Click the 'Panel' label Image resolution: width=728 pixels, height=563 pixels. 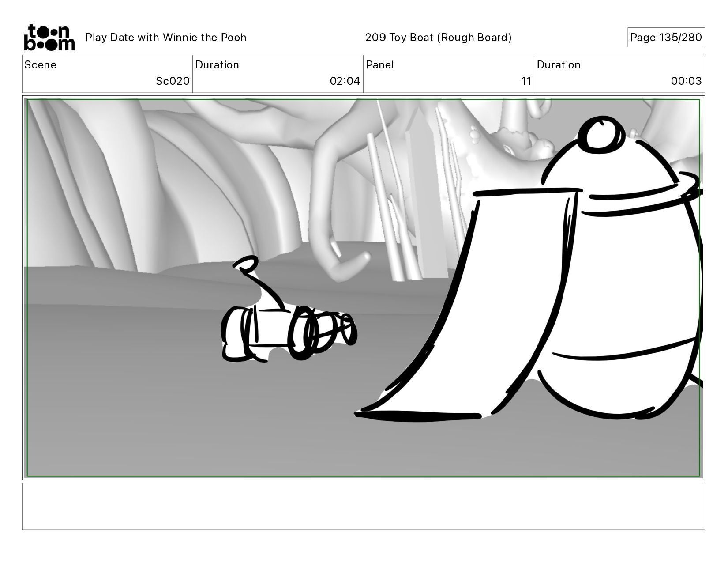(380, 65)
